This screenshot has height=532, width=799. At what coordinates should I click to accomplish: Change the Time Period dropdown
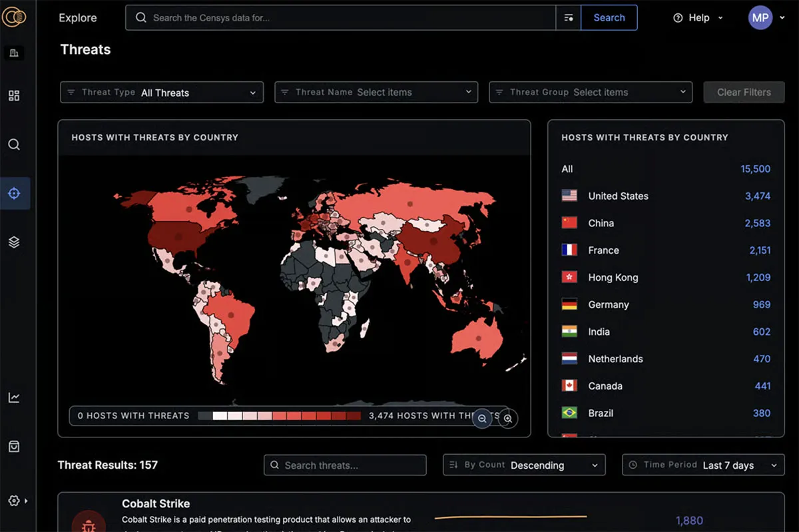[x=703, y=465]
